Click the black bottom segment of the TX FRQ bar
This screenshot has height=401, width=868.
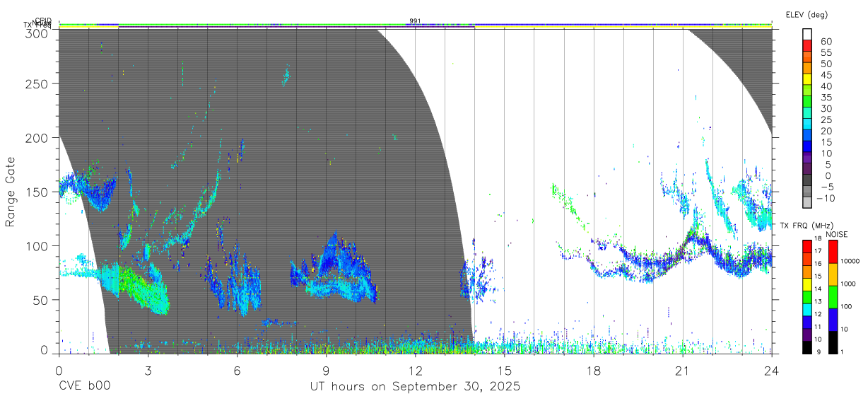click(x=807, y=347)
